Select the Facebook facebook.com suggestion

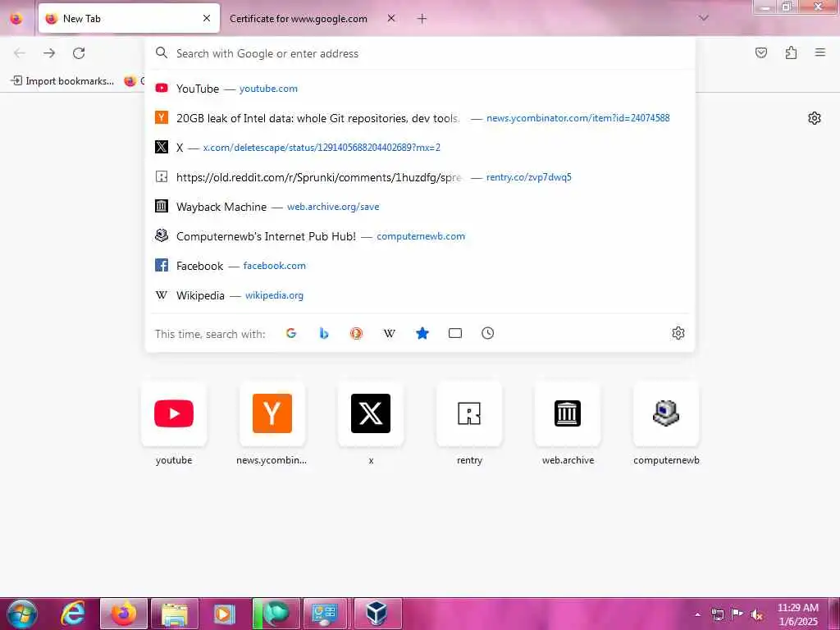point(420,266)
